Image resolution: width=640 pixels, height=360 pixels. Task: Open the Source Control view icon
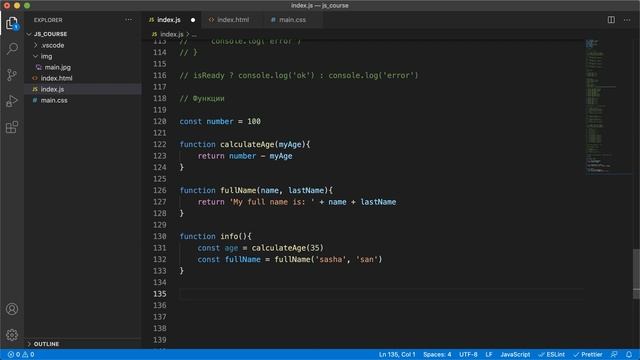12,75
